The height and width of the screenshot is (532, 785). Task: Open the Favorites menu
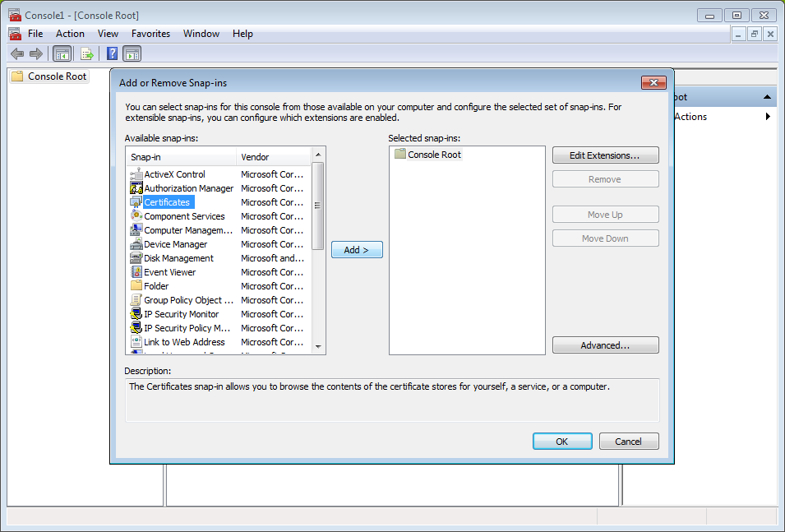point(150,34)
